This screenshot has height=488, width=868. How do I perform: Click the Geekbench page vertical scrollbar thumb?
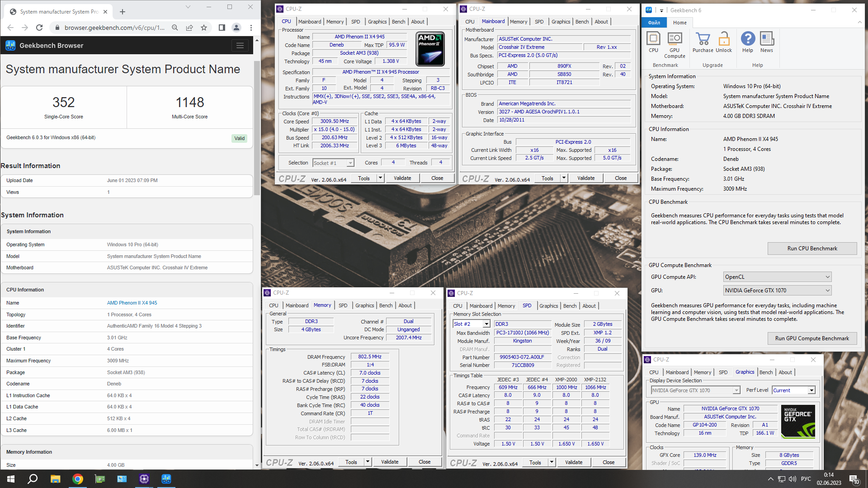tap(257, 128)
